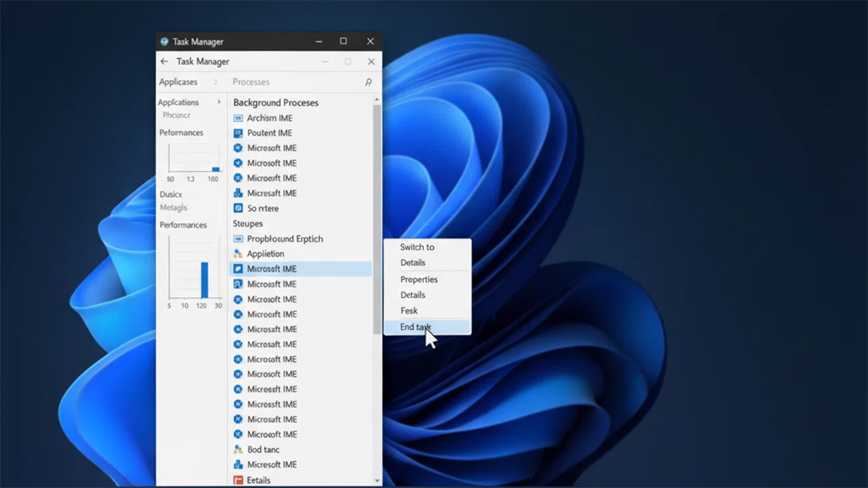Viewport: 868px width, 488px height.
Task: Click the icon beside Appiietion
Action: pos(238,253)
